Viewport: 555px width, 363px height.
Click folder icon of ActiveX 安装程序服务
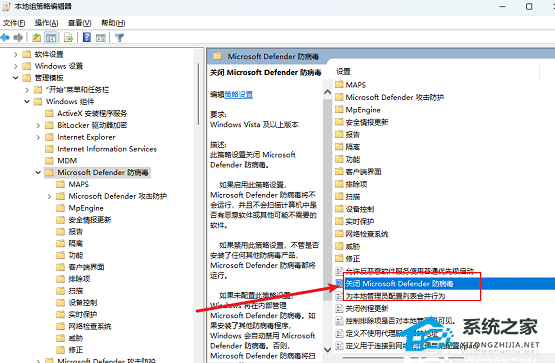pos(49,113)
